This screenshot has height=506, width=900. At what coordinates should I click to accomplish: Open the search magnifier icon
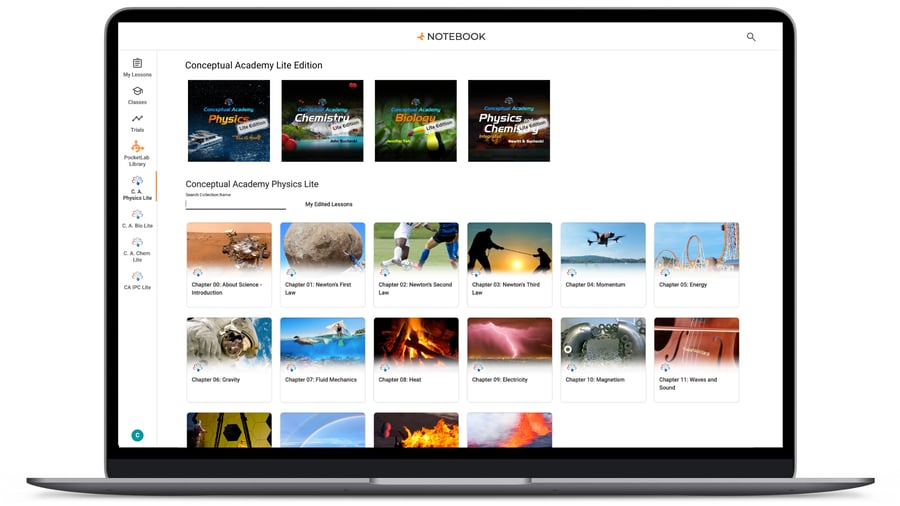click(x=751, y=37)
